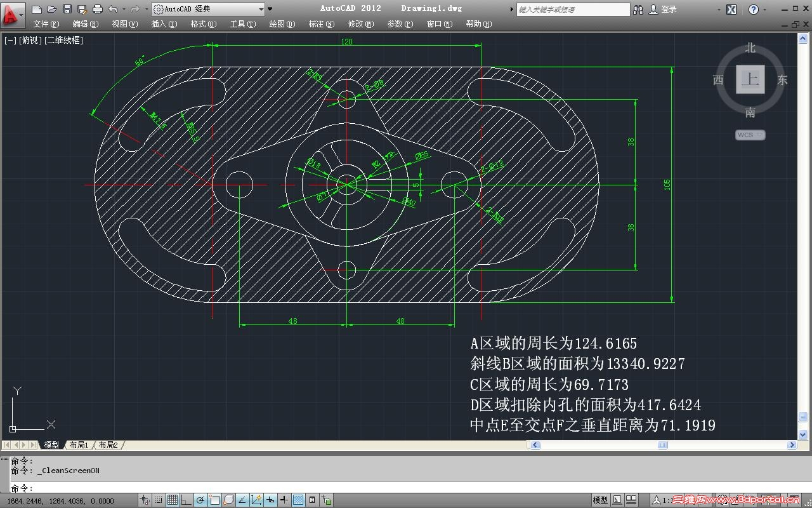Switch to the 布局1 layout tab
Image resolution: width=812 pixels, height=508 pixels.
(x=79, y=445)
